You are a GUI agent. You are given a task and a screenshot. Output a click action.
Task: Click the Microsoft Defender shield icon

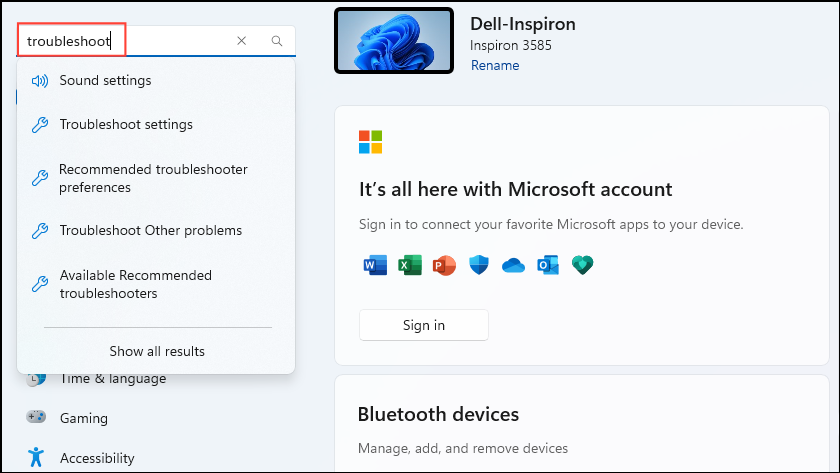(479, 265)
